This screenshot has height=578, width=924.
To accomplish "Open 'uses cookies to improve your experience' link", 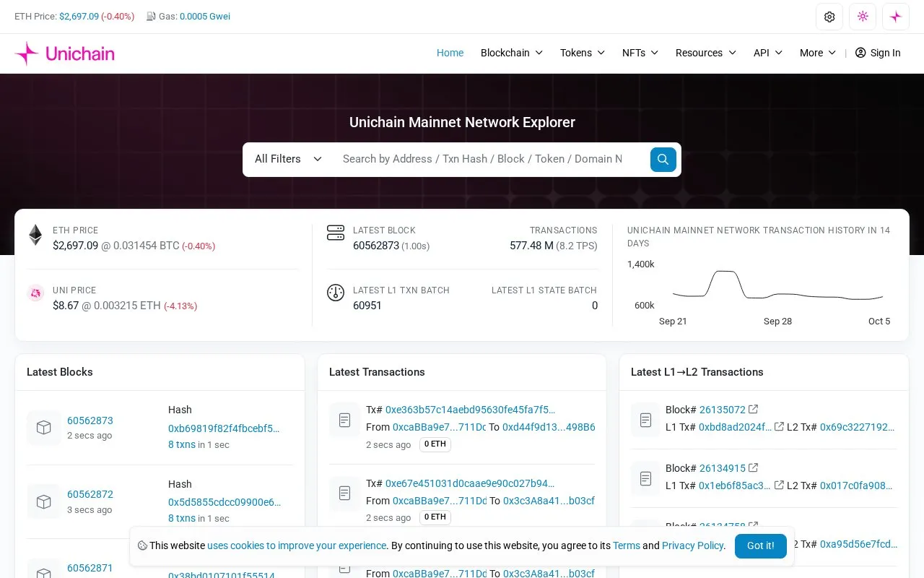I will 297,545.
